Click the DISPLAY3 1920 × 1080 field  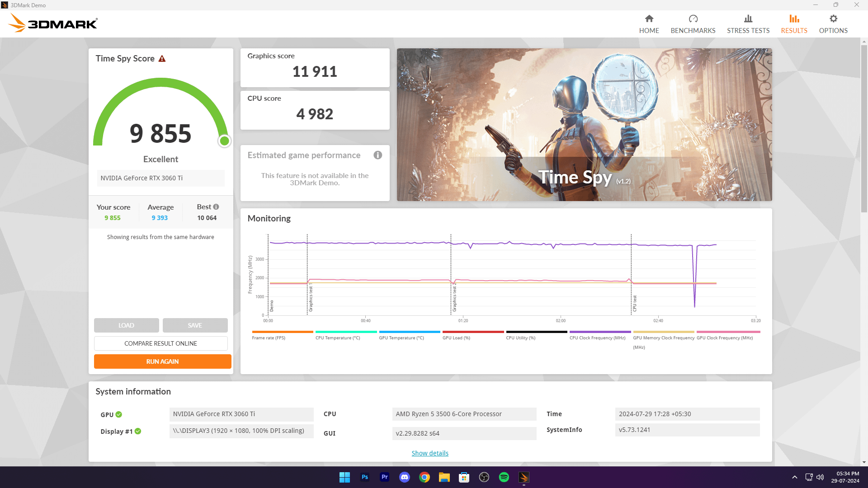[x=241, y=431]
